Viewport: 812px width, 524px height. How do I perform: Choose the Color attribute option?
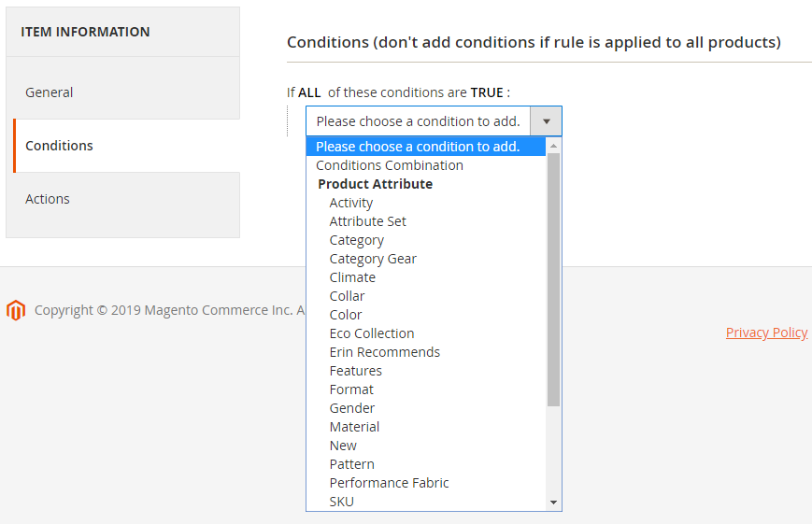pyautogui.click(x=346, y=315)
